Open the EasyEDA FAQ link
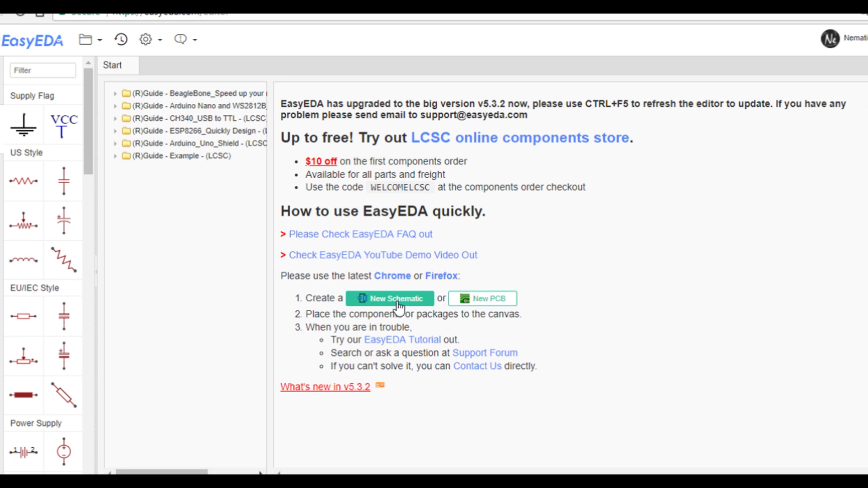This screenshot has width=868, height=488. [360, 234]
